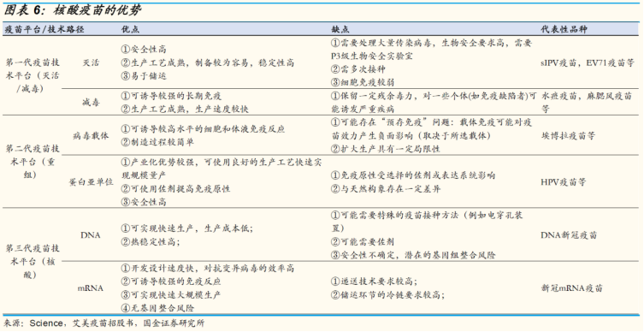Screen dimensions: 644x332
Task: Click the 病毒载体 row label
Action: (91, 135)
